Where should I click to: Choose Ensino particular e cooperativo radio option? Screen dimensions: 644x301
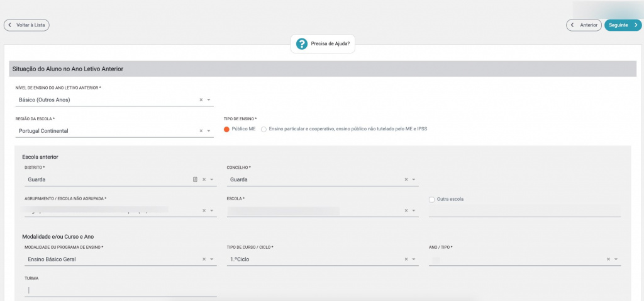click(264, 129)
